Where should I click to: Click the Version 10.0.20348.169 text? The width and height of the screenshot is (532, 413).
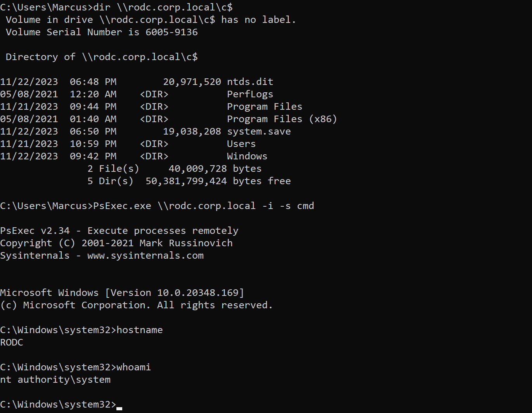175,293
